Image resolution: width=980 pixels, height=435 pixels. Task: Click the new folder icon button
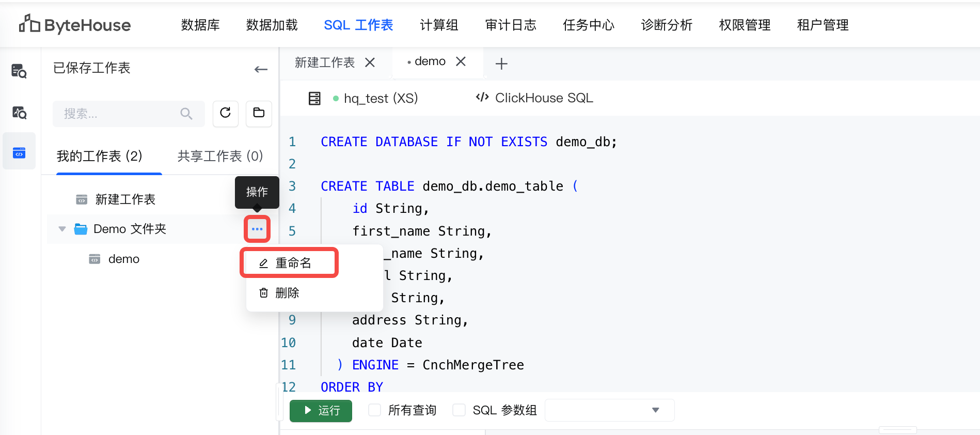coord(259,113)
